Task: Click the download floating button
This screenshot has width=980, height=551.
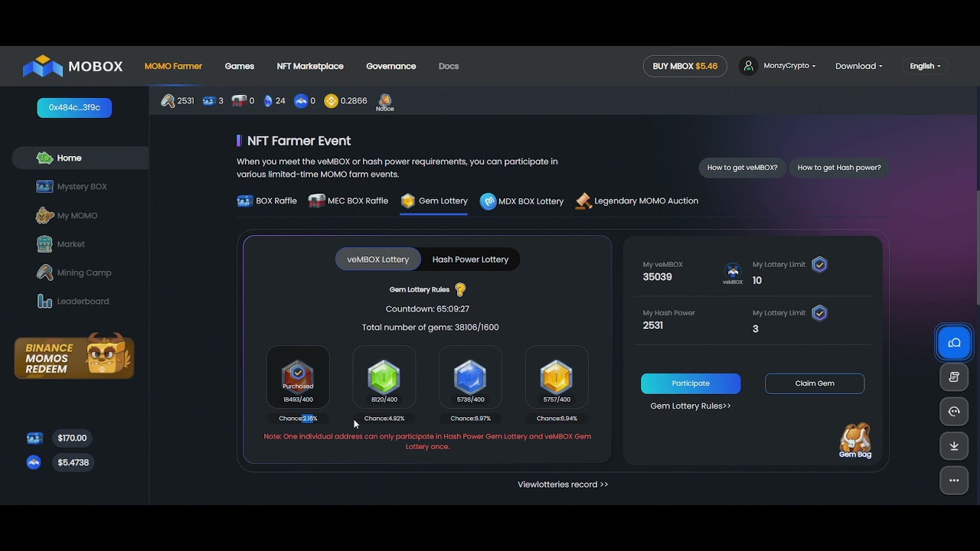Action: (954, 446)
